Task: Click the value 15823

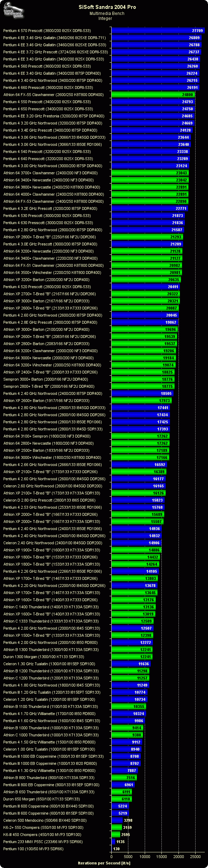Action: 158,500
